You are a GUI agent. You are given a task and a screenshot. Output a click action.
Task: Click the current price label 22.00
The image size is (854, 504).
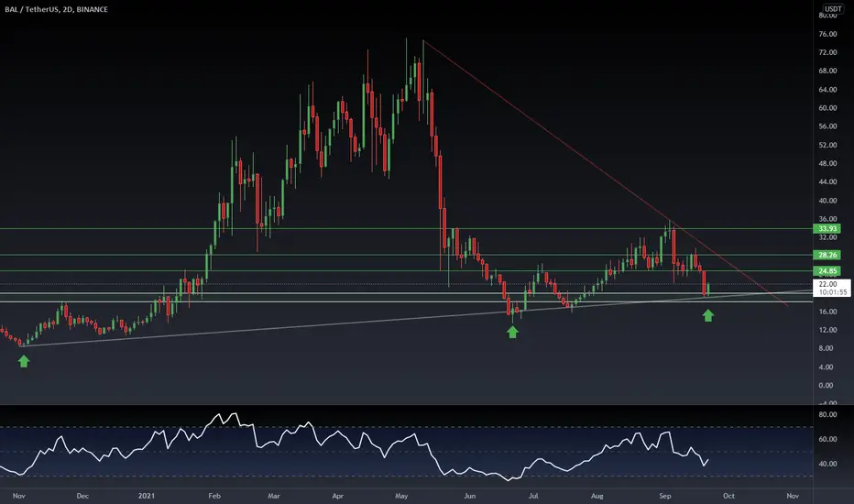pyautogui.click(x=827, y=284)
